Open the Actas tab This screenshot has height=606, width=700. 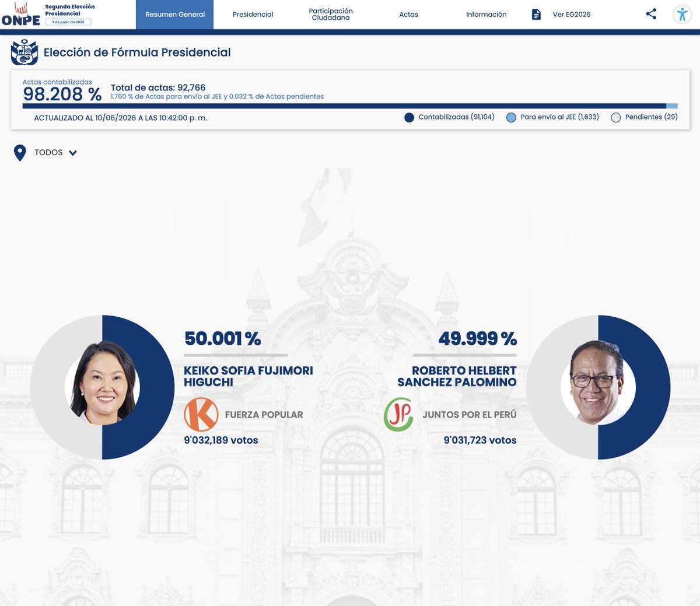click(408, 15)
